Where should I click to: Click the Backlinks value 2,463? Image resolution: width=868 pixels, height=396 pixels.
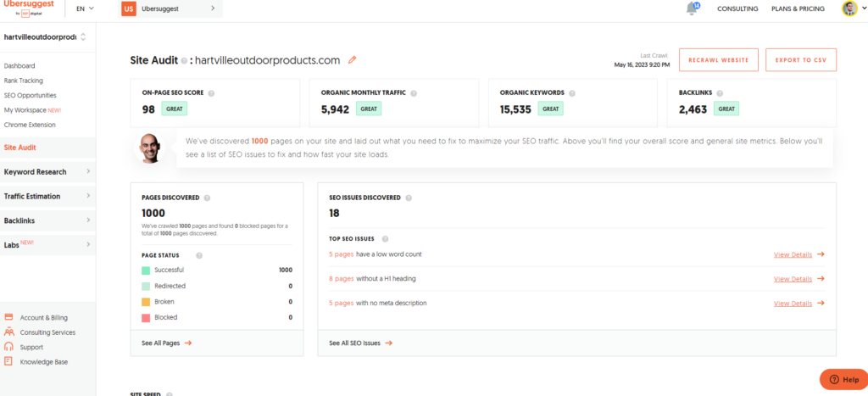click(693, 109)
